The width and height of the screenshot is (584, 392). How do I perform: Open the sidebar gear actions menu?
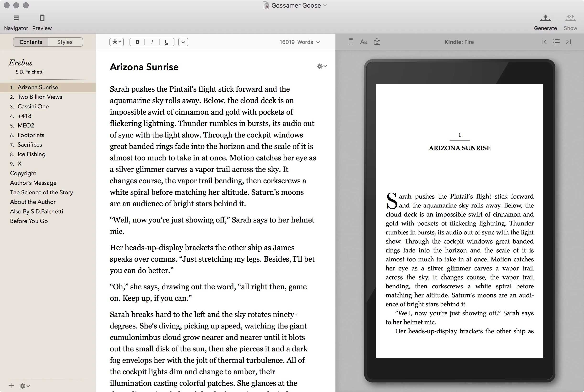point(25,386)
